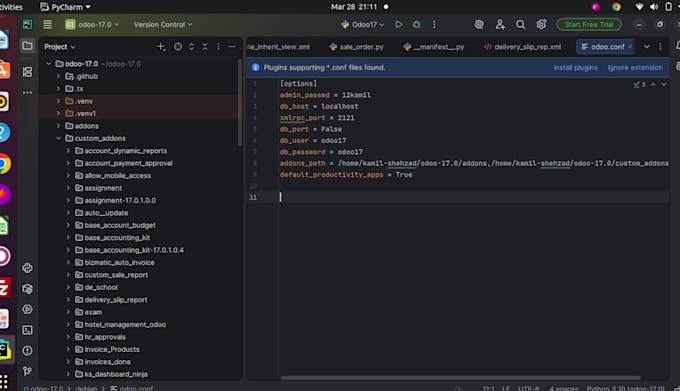Open the Version Control menu
The width and height of the screenshot is (680, 391).
pos(163,25)
